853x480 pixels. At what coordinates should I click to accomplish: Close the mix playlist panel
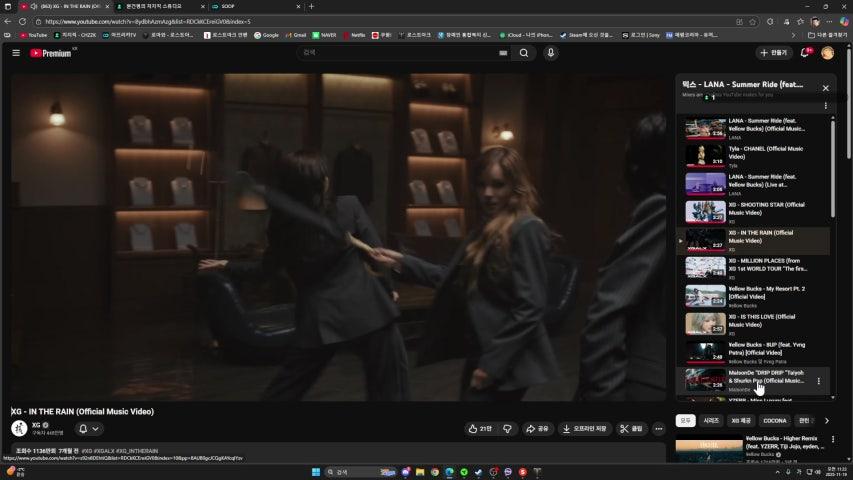(x=825, y=88)
